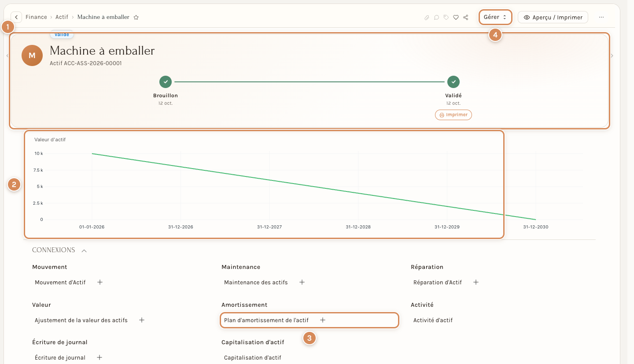Add an Ajustement de la valeur des actifs
The height and width of the screenshot is (364, 634).
click(142, 320)
